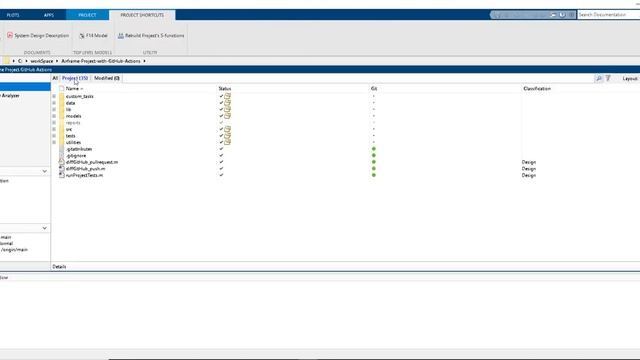Viewport: 640px width, 360px height.
Task: Click Design classification for runProjectTests.m
Action: (529, 175)
